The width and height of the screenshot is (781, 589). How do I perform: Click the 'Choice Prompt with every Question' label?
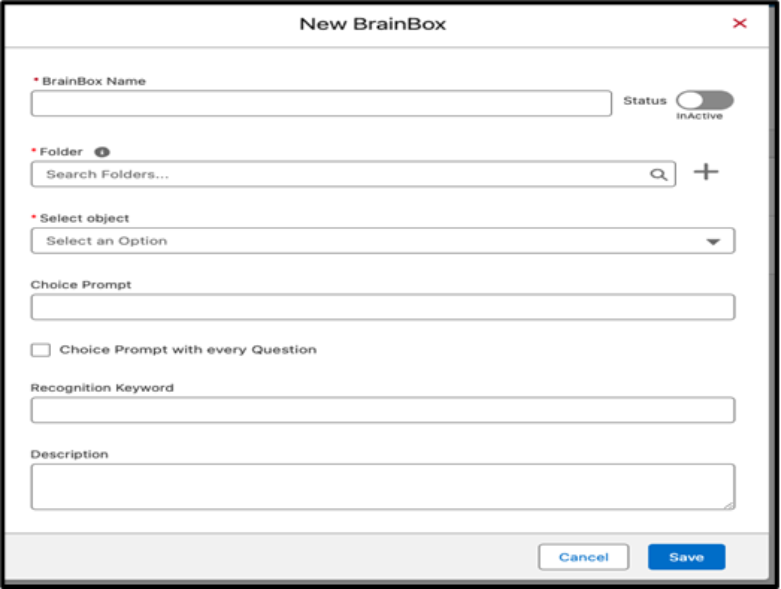pyautogui.click(x=188, y=350)
